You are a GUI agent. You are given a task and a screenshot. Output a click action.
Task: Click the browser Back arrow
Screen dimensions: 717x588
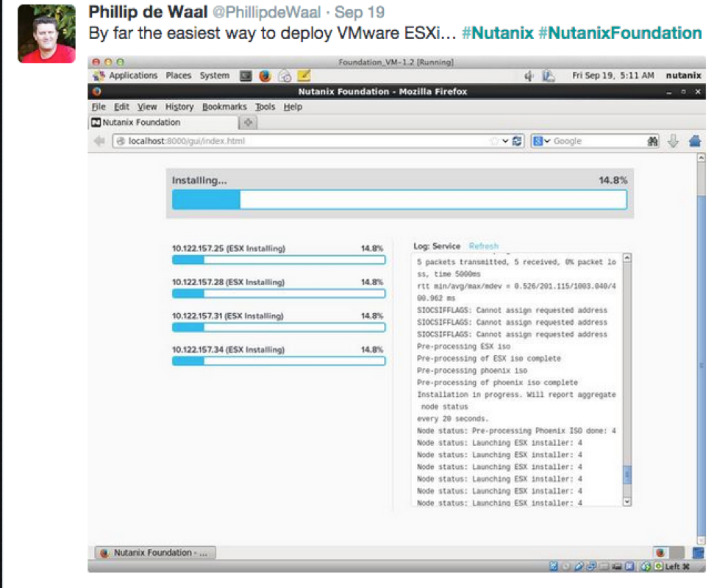[x=99, y=141]
